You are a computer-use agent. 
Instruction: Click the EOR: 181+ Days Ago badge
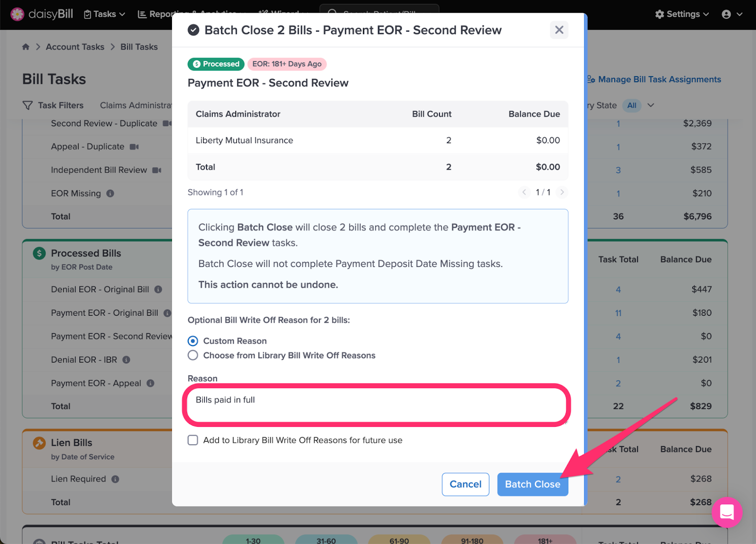[287, 64]
